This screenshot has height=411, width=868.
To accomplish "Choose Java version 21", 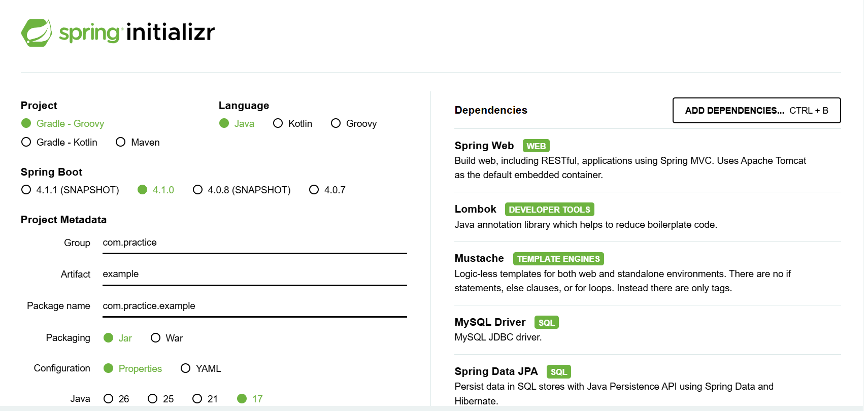I will coord(205,399).
